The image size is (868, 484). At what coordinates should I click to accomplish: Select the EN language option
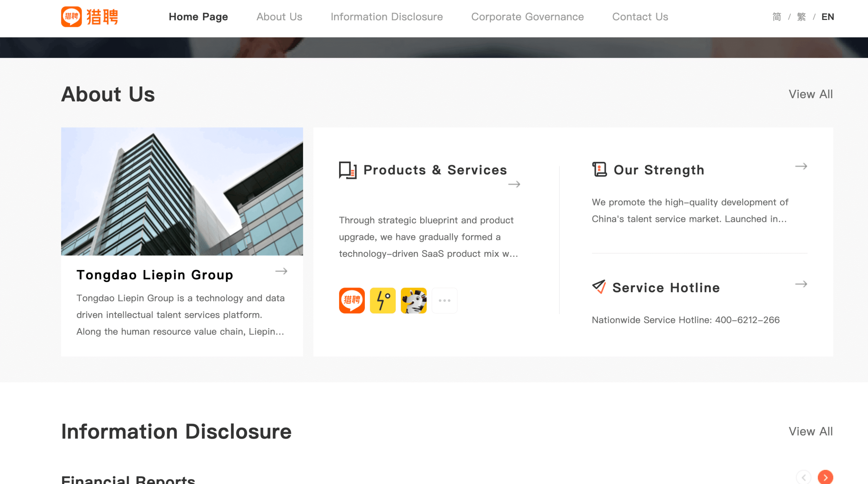pos(827,17)
